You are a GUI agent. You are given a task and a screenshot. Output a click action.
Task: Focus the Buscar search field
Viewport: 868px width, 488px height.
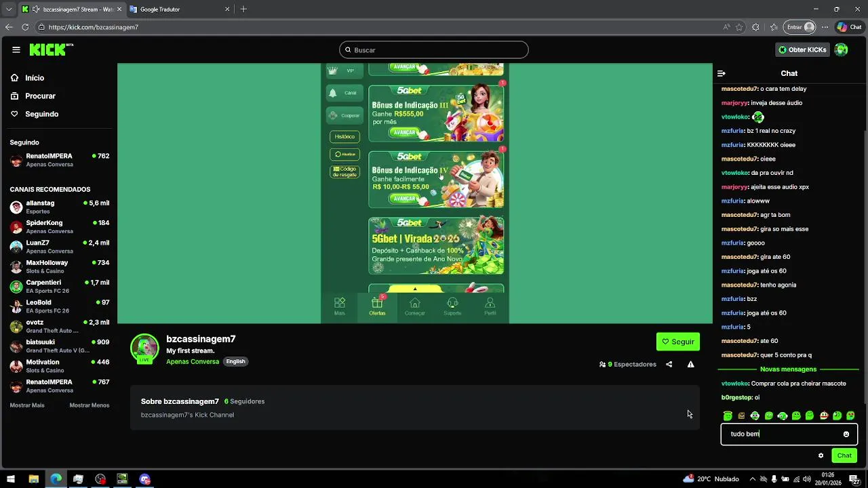pos(434,49)
